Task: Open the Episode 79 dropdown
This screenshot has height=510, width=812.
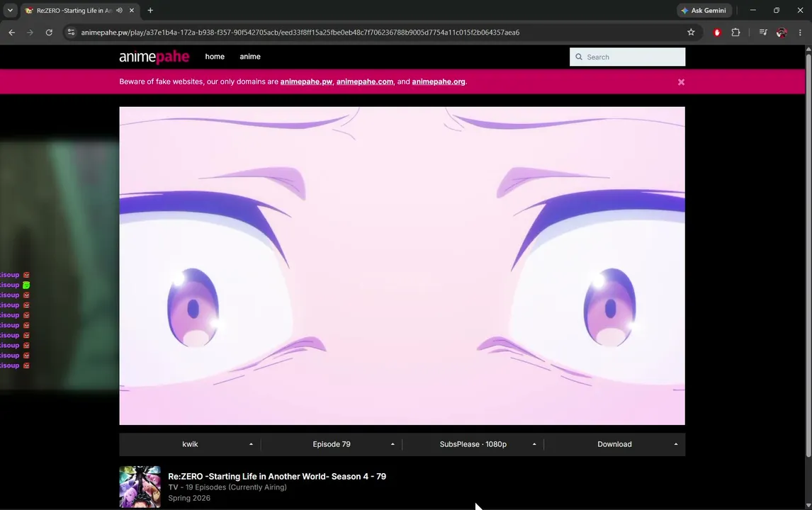Action: (x=332, y=444)
